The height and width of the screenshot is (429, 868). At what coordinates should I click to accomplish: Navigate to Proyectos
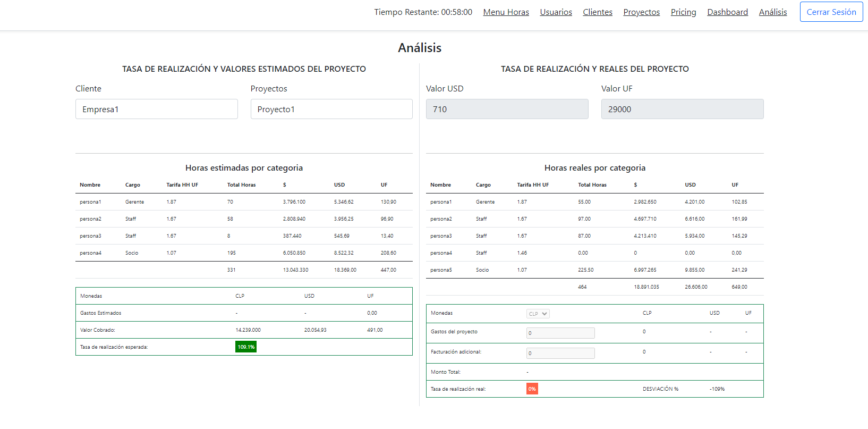pyautogui.click(x=641, y=12)
